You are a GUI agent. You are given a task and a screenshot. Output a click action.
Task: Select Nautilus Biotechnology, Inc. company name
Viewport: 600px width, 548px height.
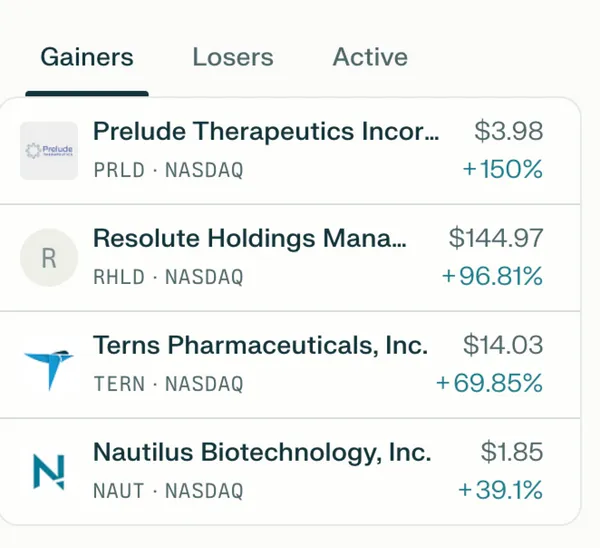pos(262,453)
